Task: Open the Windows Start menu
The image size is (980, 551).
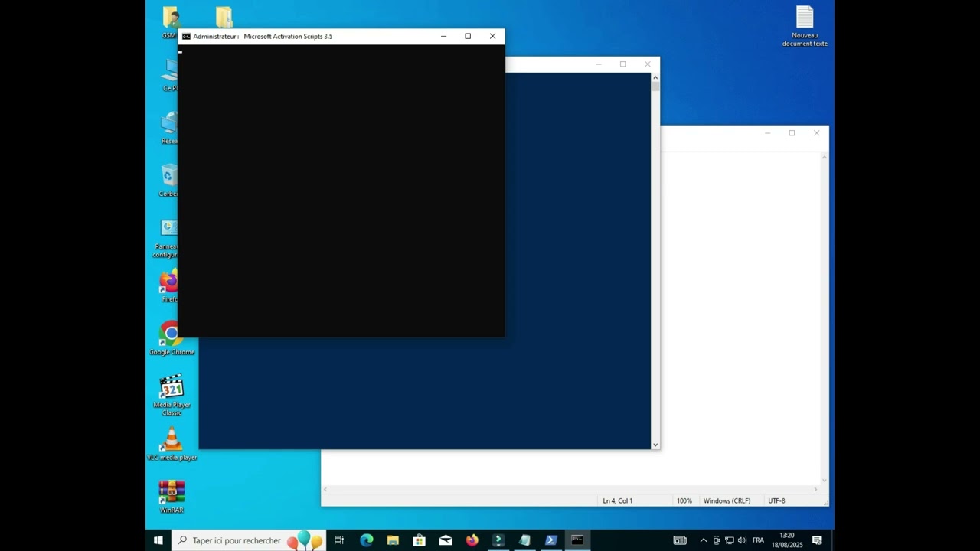Action: [158, 540]
